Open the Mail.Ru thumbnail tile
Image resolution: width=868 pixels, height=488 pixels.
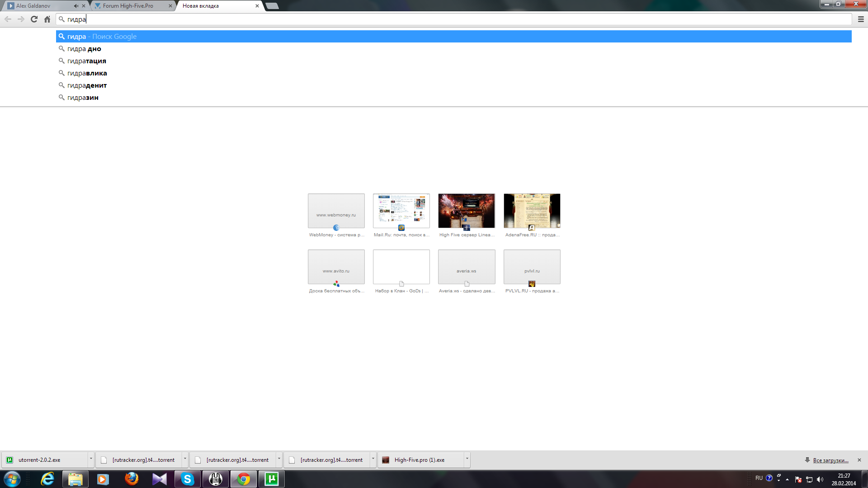401,211
